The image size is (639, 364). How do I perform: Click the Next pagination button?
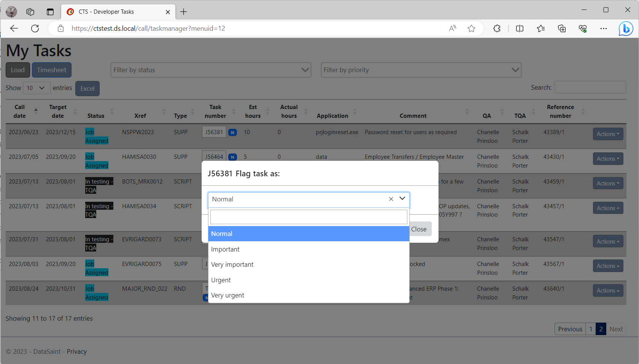[x=616, y=329]
